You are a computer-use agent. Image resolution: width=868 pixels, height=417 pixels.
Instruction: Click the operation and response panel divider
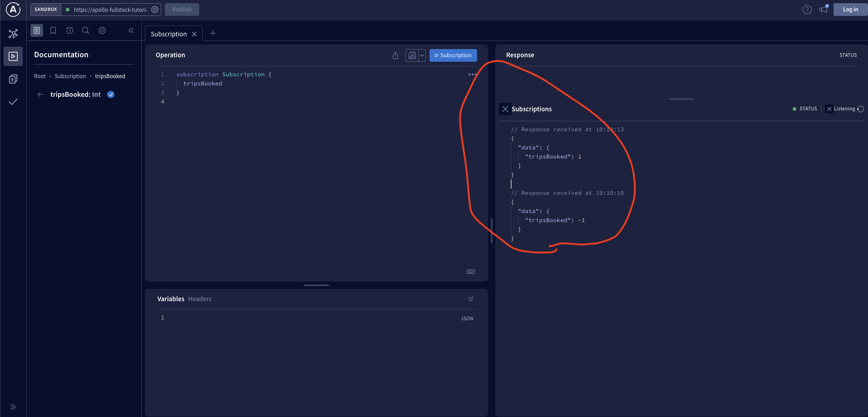[492, 231]
